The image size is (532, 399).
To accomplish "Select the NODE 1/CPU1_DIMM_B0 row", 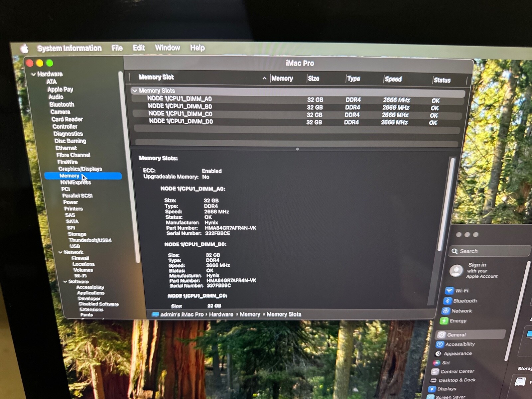I will coord(298,107).
